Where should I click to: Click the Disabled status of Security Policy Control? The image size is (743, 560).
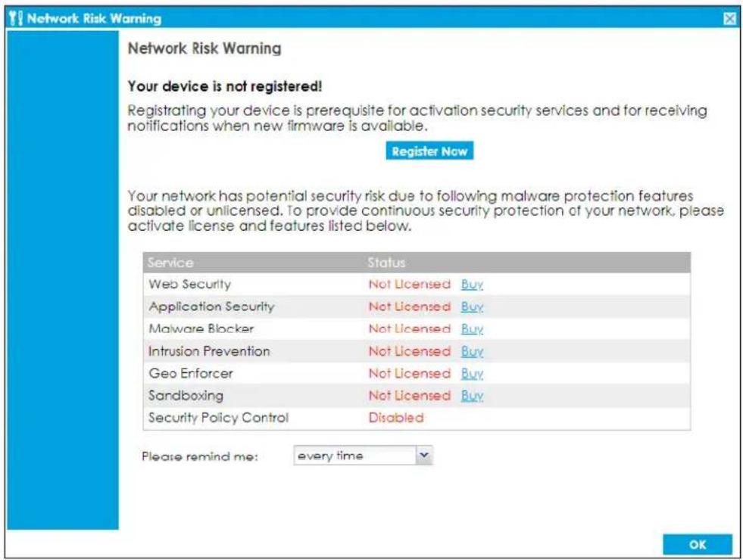[396, 418]
